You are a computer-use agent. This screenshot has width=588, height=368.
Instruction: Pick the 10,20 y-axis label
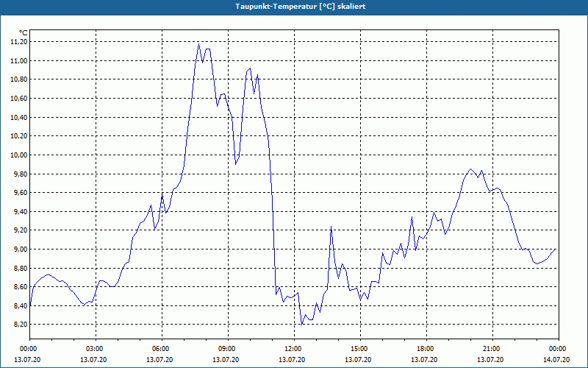click(19, 136)
